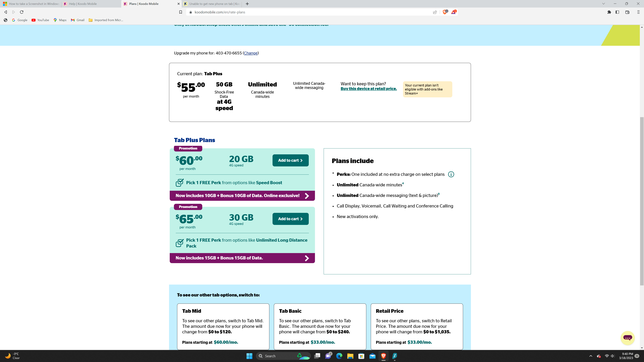Open the YouTube bookmark
The height and width of the screenshot is (362, 644).
coord(40,20)
